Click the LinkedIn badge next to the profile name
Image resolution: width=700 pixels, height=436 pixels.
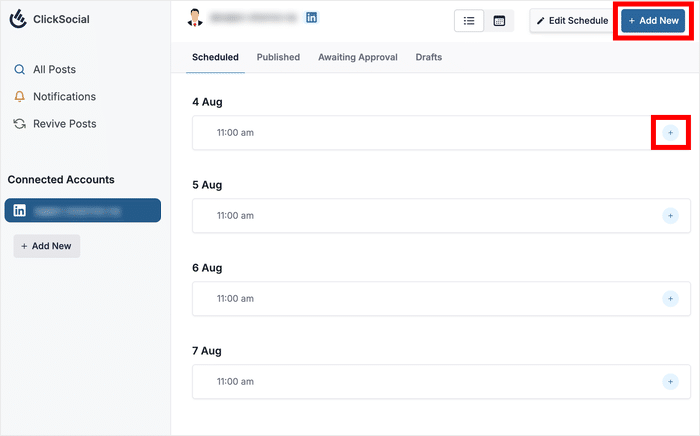[x=312, y=18]
